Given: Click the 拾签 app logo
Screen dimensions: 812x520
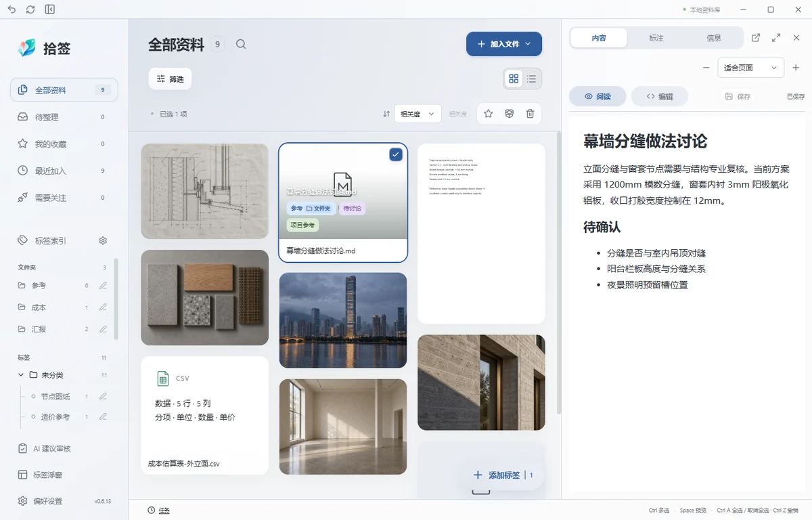Looking at the screenshot, I should tap(27, 47).
